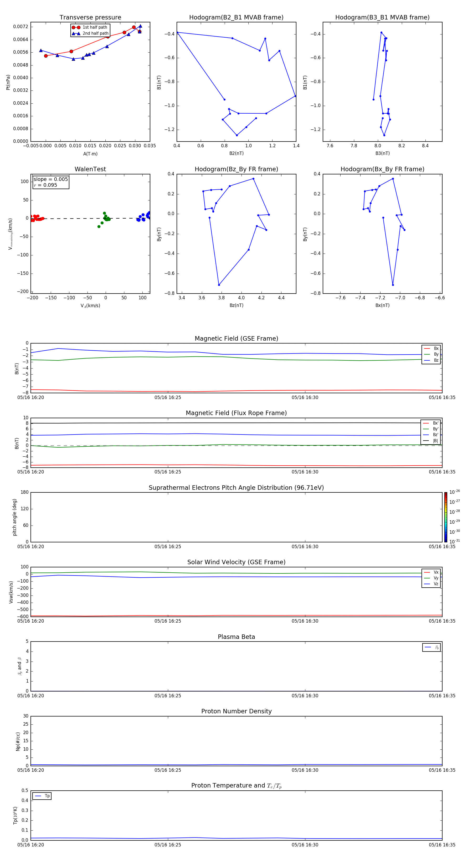The width and height of the screenshot is (473, 868).
Task: Click the 'Vy' velocity legend entry
Action: click(431, 578)
